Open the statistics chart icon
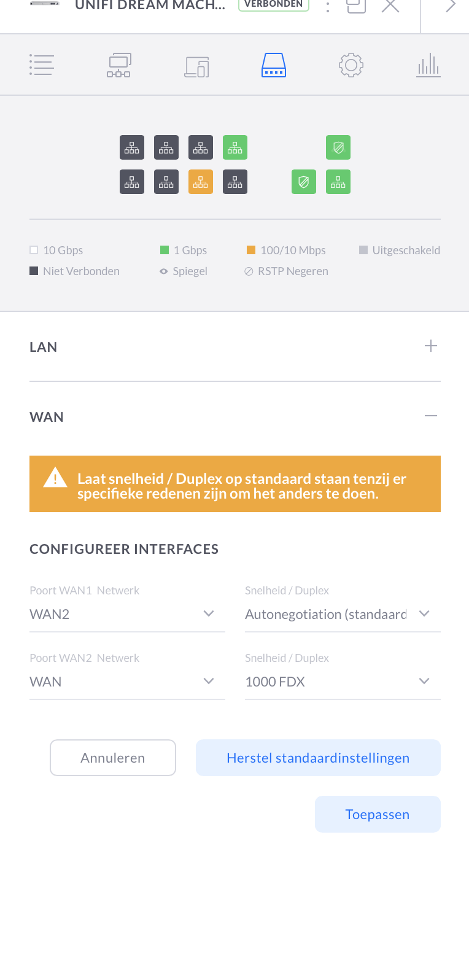 428,64
